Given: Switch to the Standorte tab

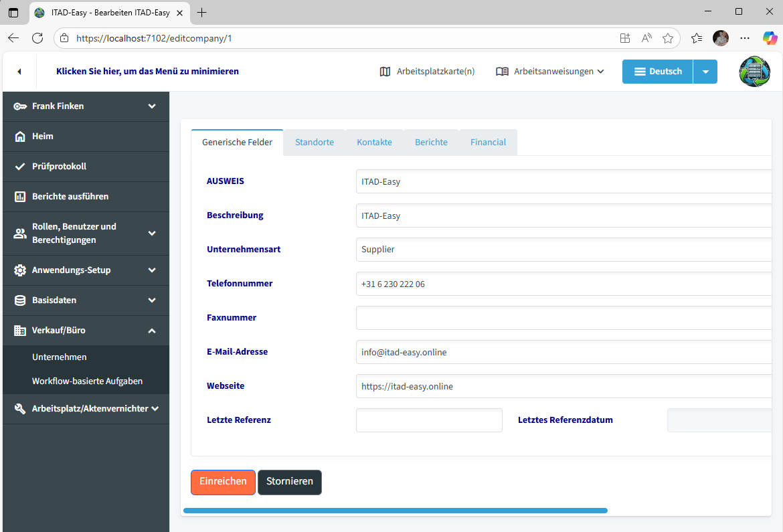Looking at the screenshot, I should coord(315,143).
